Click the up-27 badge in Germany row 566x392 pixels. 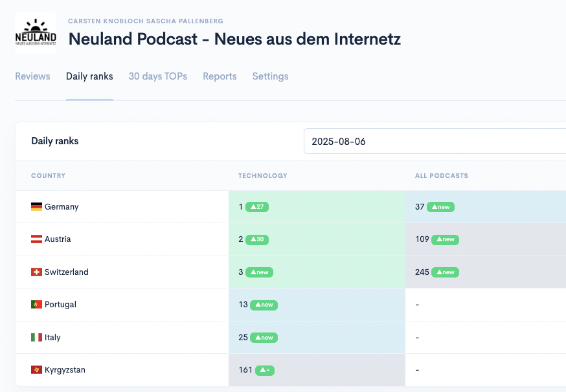click(257, 207)
